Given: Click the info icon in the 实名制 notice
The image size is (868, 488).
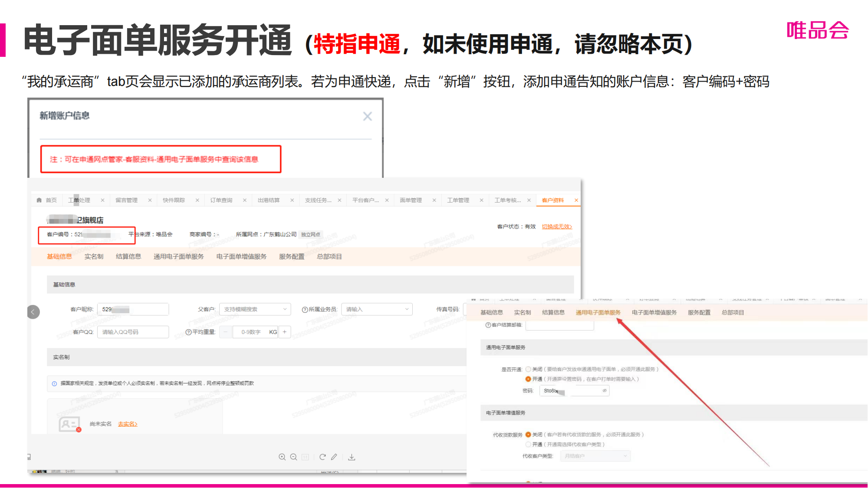Looking at the screenshot, I should click(54, 383).
